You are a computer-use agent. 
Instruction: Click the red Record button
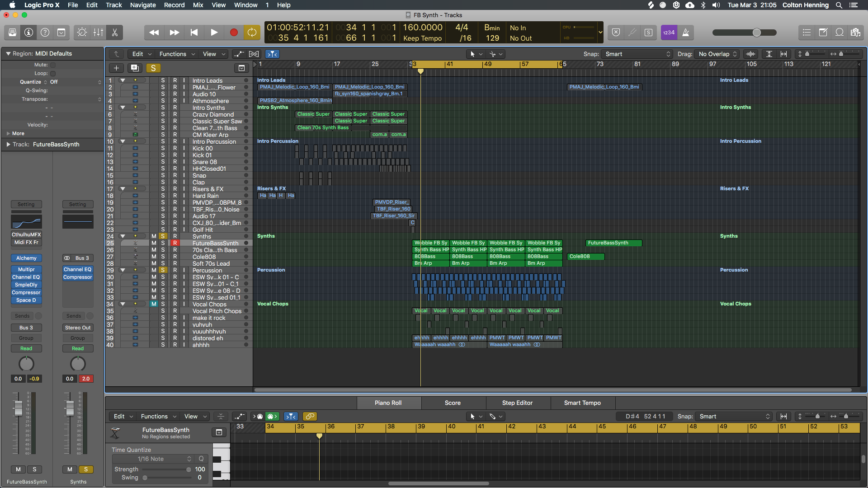click(234, 33)
